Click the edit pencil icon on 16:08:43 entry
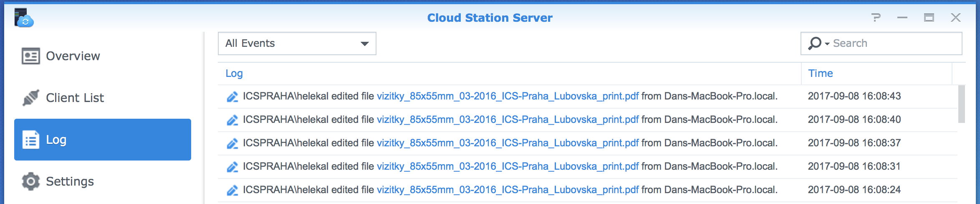Image resolution: width=980 pixels, height=204 pixels. tap(232, 97)
